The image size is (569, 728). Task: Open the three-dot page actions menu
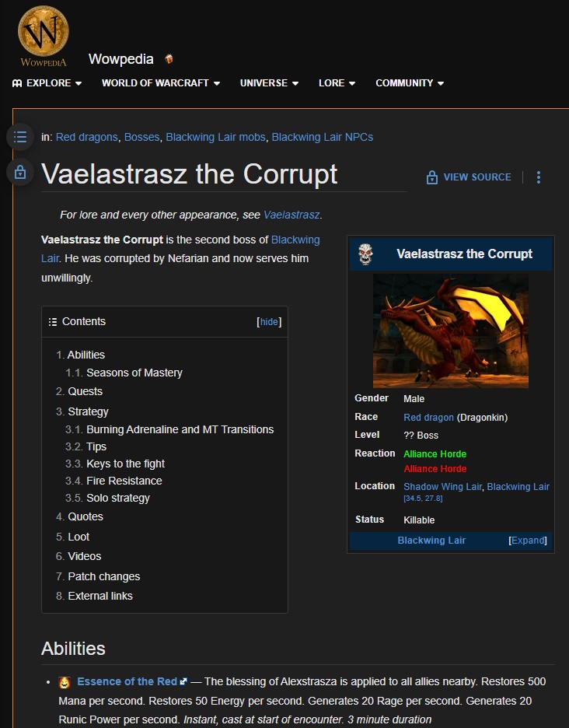tap(538, 177)
